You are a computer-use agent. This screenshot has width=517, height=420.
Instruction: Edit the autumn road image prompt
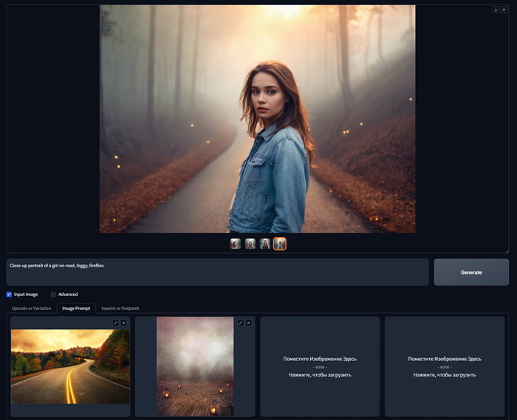[115, 323]
